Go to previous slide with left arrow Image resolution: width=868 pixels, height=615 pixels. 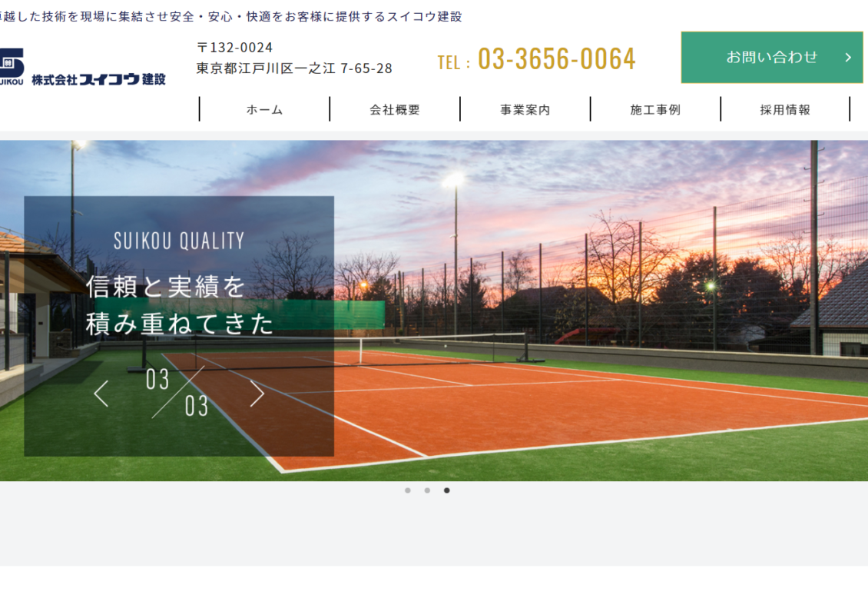click(101, 394)
